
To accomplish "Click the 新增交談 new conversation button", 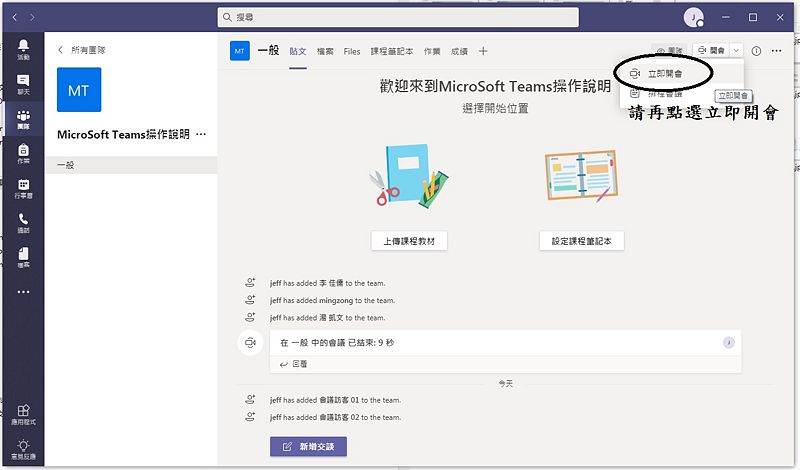I will tap(308, 447).
